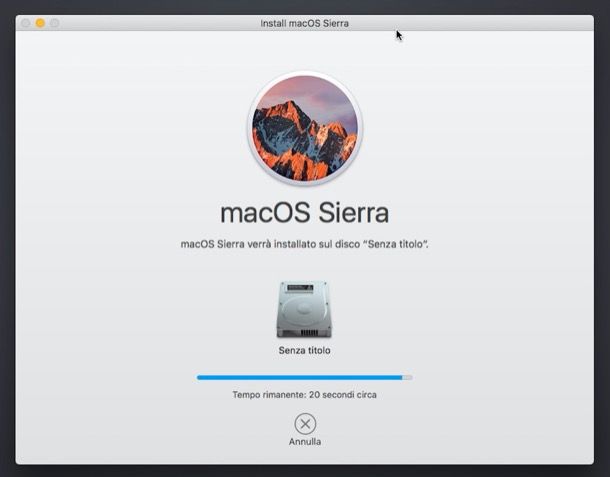The width and height of the screenshot is (610, 477).
Task: Click the Annulla label under the X
Action: click(x=305, y=442)
